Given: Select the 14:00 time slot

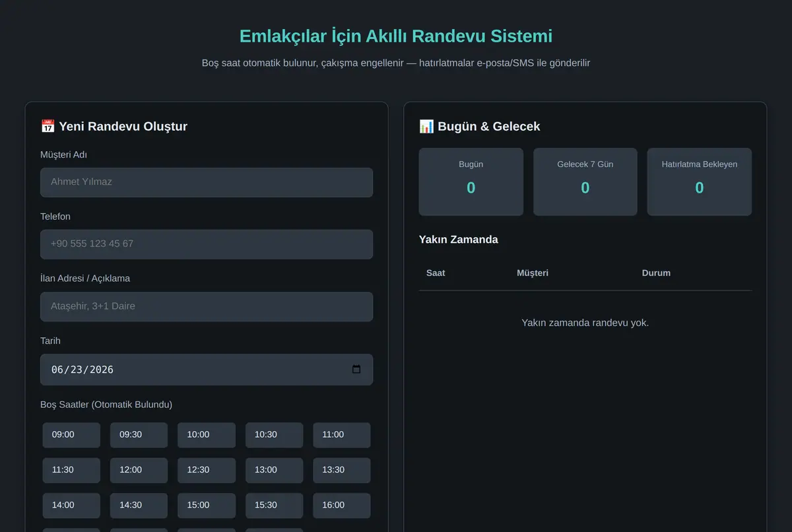Looking at the screenshot, I should point(71,506).
